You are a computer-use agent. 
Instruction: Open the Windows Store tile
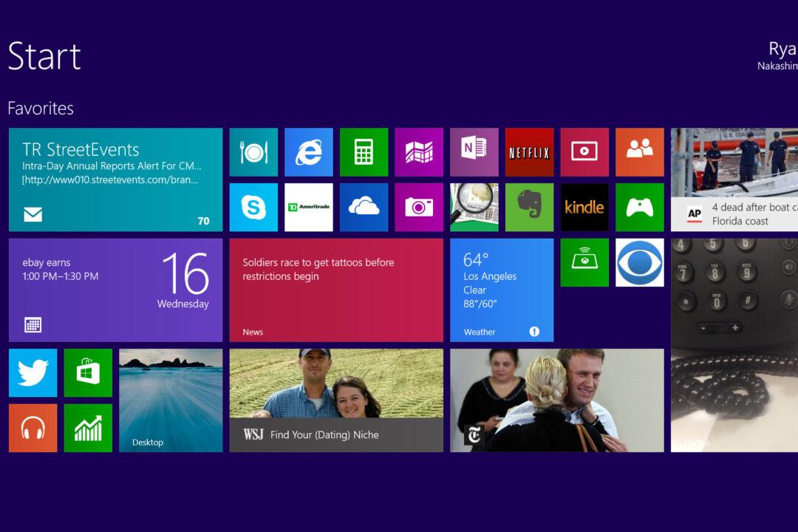coord(88,373)
